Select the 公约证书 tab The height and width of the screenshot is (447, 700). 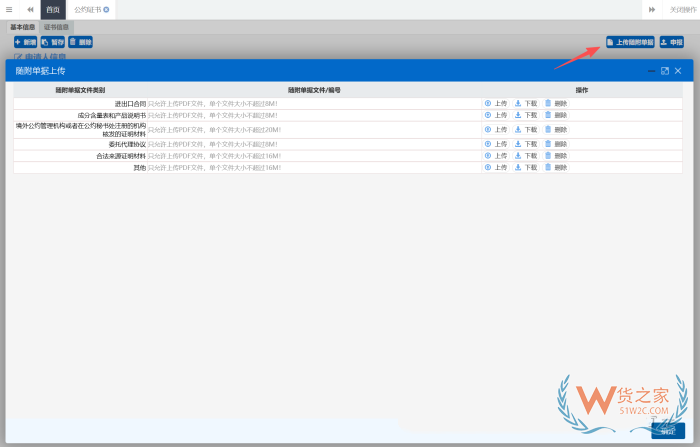(x=88, y=9)
